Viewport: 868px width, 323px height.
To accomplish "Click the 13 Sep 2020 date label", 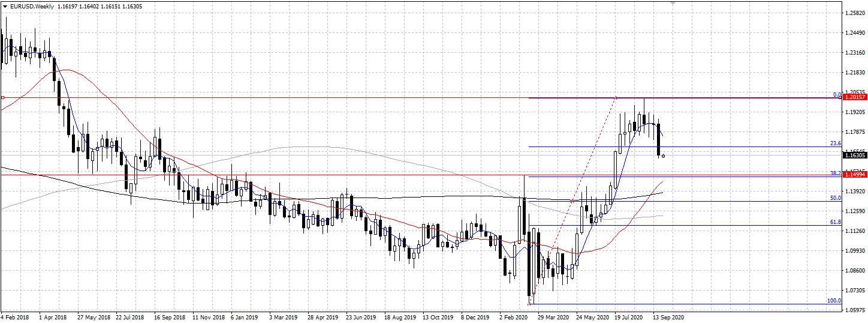I will [x=668, y=316].
